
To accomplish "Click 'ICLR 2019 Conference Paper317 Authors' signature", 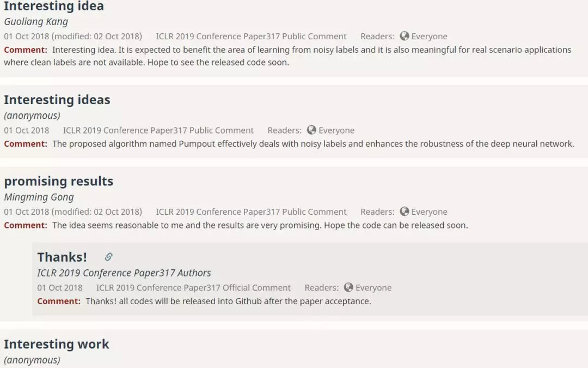I will pos(124,273).
